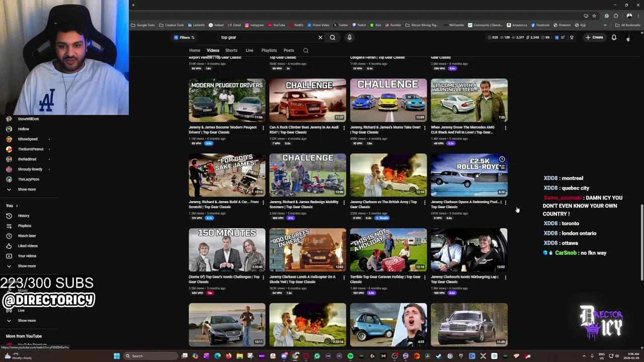Show hidden system tray icons
This screenshot has height=362, width=644.
[x=584, y=356]
